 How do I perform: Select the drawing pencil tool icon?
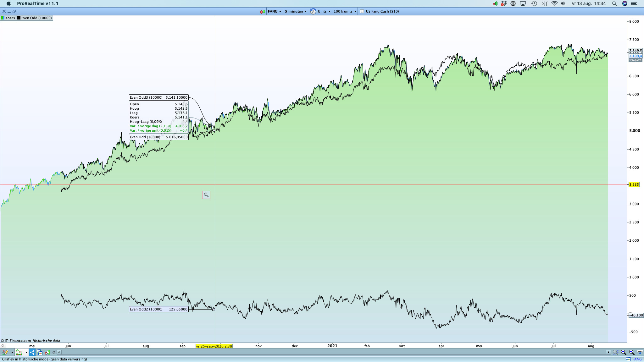pos(5,352)
